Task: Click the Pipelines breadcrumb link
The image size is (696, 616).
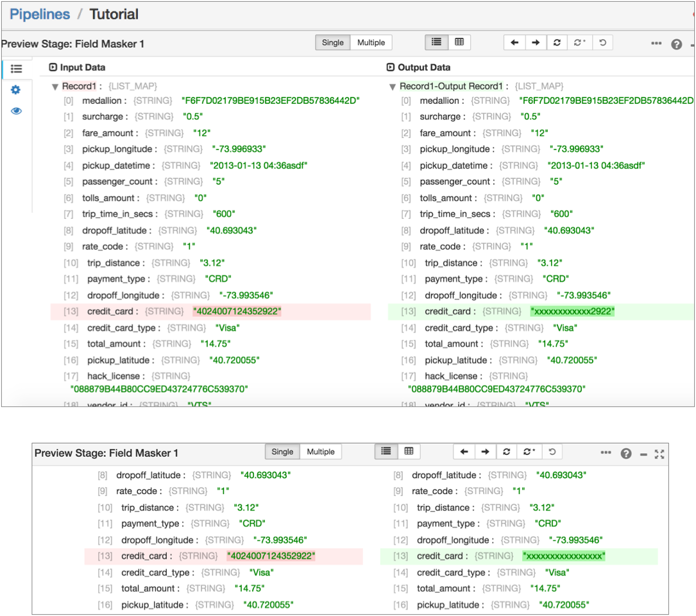Action: [x=39, y=14]
